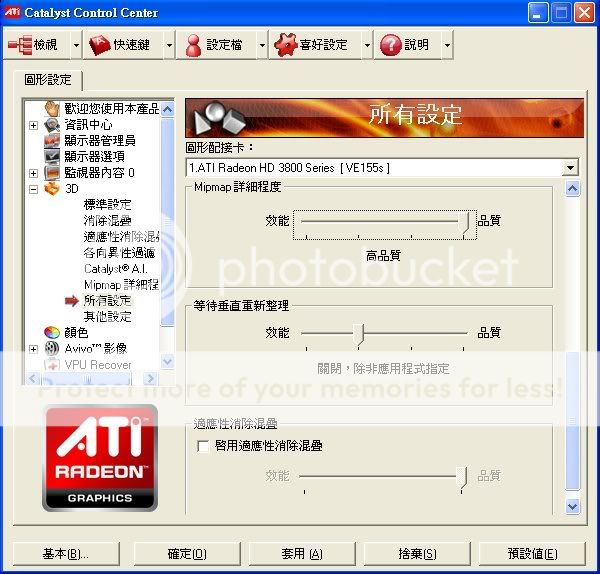Open the 圖形配接卡 adapter combo box

pyautogui.click(x=382, y=168)
